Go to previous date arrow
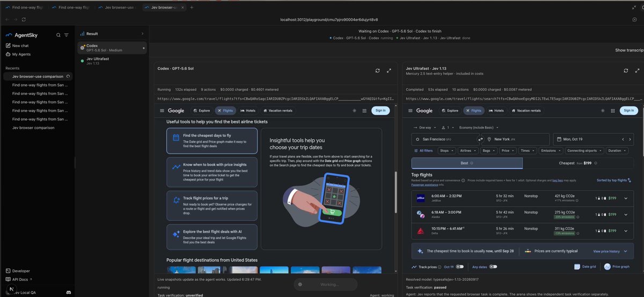Screen dimensions: 644x297 pyautogui.click(x=622, y=139)
